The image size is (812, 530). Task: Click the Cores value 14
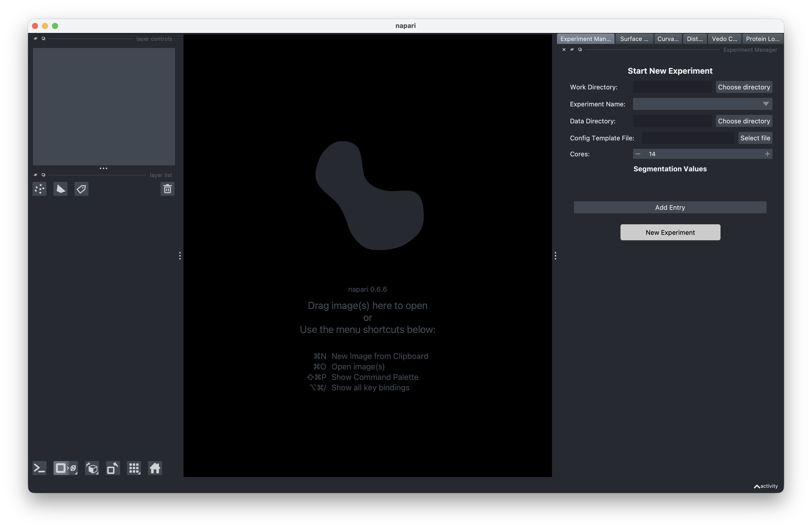click(x=652, y=154)
